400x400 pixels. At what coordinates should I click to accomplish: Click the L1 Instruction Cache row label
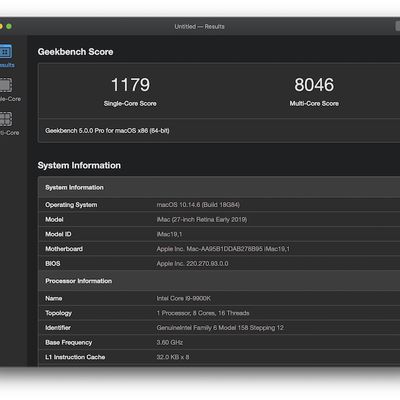tap(75, 357)
